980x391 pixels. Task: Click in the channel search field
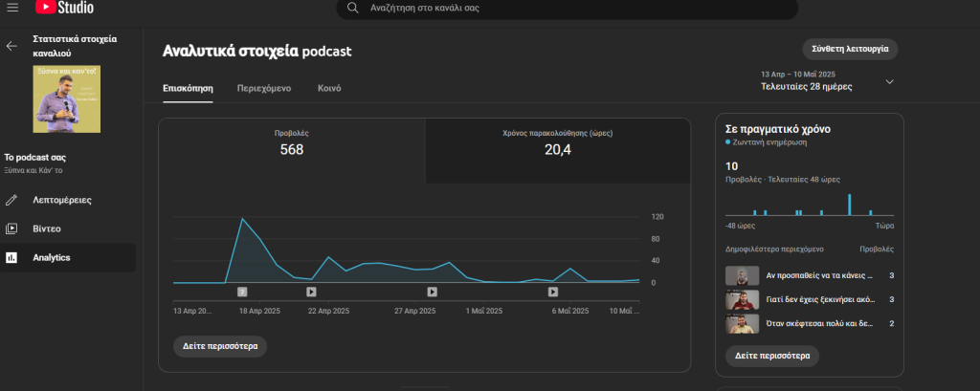[x=574, y=8]
